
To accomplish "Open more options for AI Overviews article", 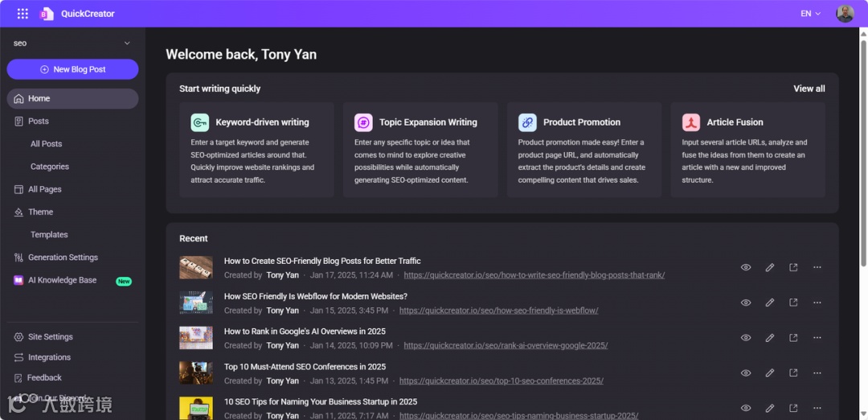I will point(817,338).
